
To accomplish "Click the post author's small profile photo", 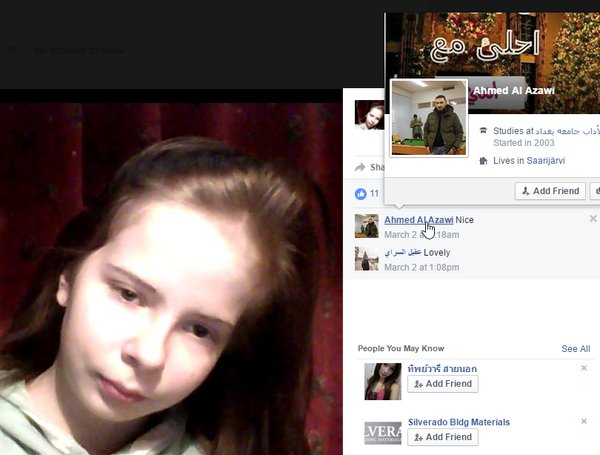I will [x=369, y=115].
